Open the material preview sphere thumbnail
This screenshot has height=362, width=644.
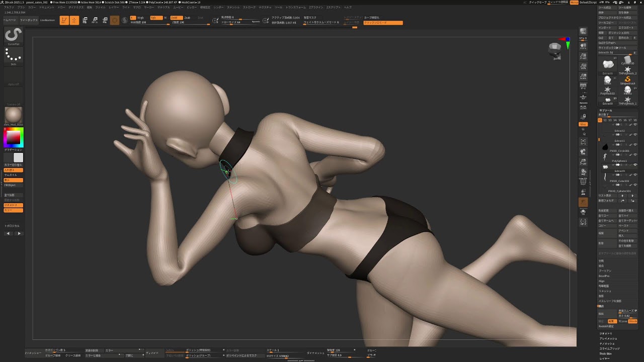click(x=13, y=115)
